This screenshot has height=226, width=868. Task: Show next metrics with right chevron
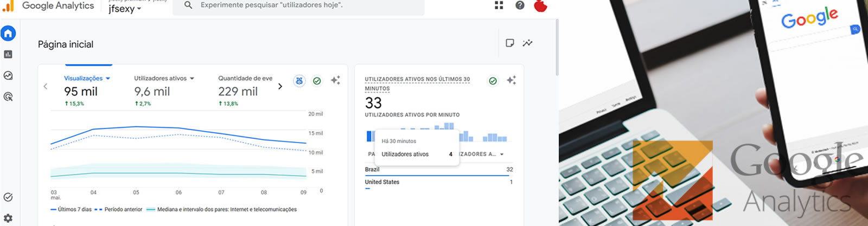pyautogui.click(x=280, y=86)
